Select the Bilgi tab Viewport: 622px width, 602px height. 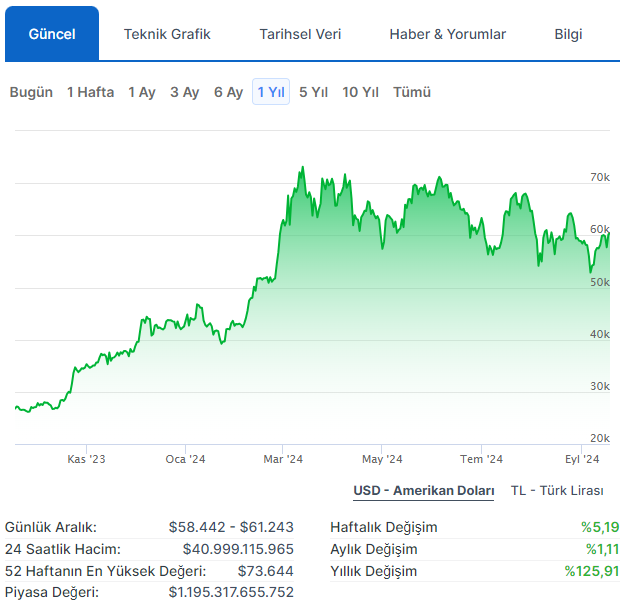click(x=568, y=34)
